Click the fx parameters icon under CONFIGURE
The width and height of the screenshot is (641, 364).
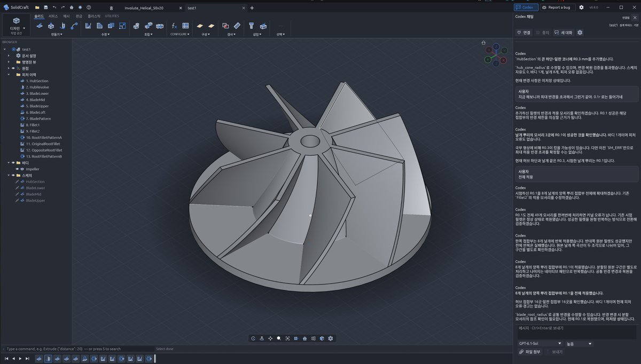[x=174, y=26]
